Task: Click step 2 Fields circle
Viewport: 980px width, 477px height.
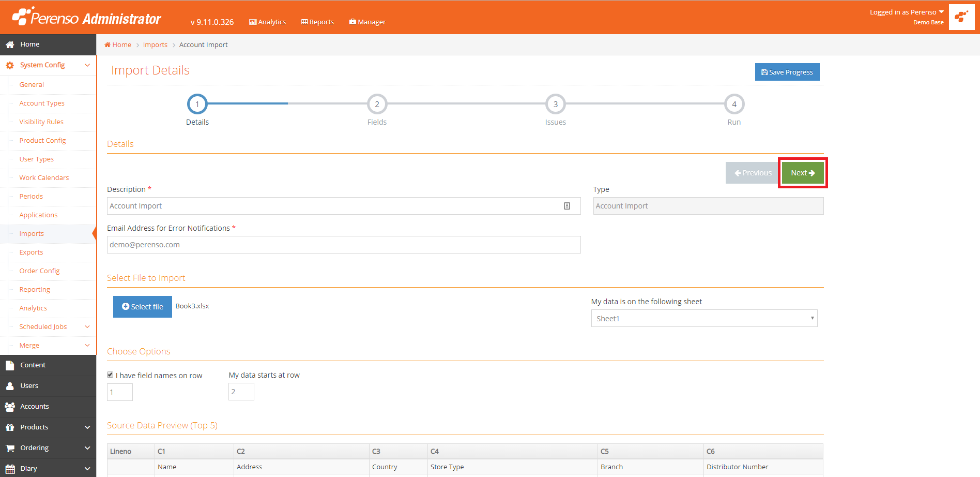Action: point(377,104)
